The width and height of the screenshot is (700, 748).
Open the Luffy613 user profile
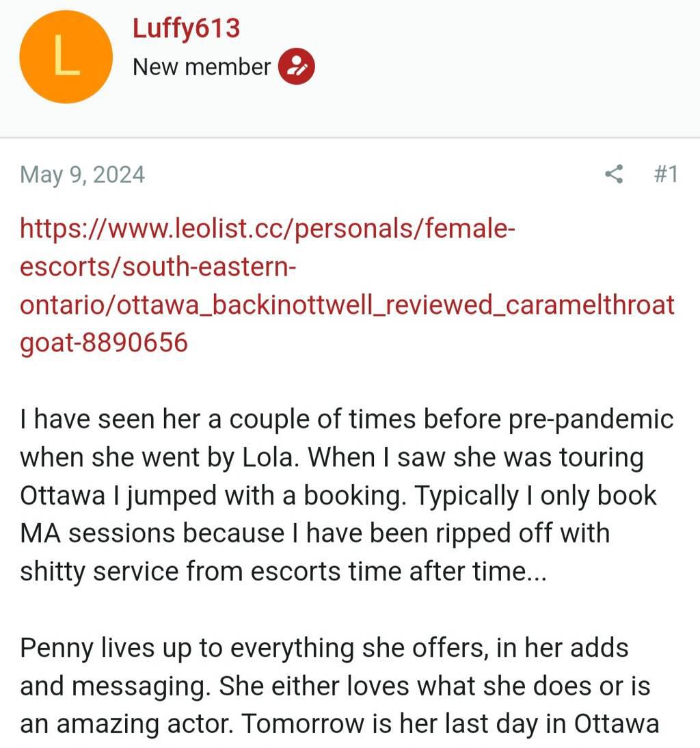(186, 28)
